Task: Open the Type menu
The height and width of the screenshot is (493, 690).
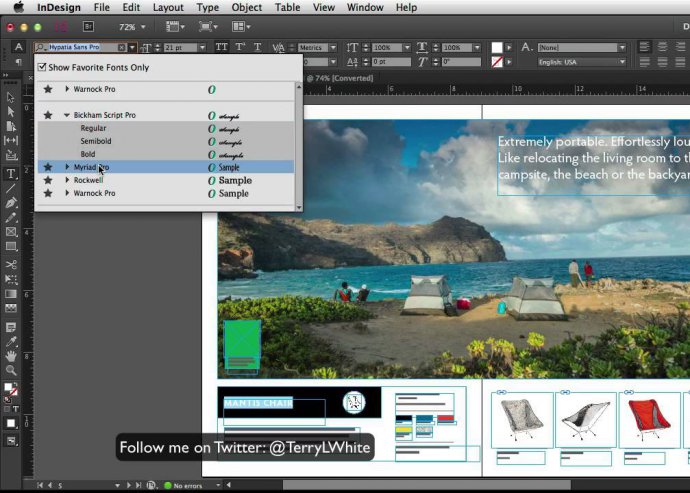Action: pyautogui.click(x=208, y=7)
